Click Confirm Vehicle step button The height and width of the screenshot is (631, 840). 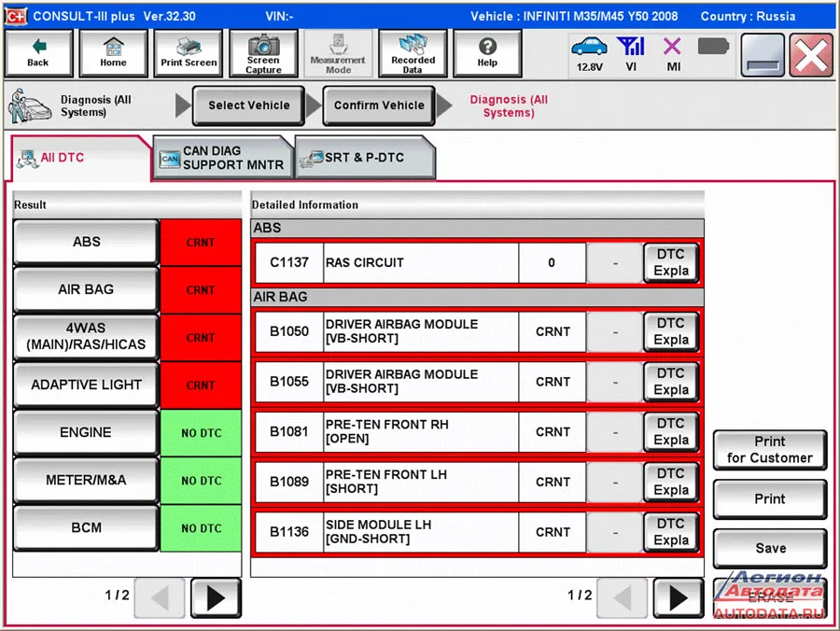tap(379, 105)
